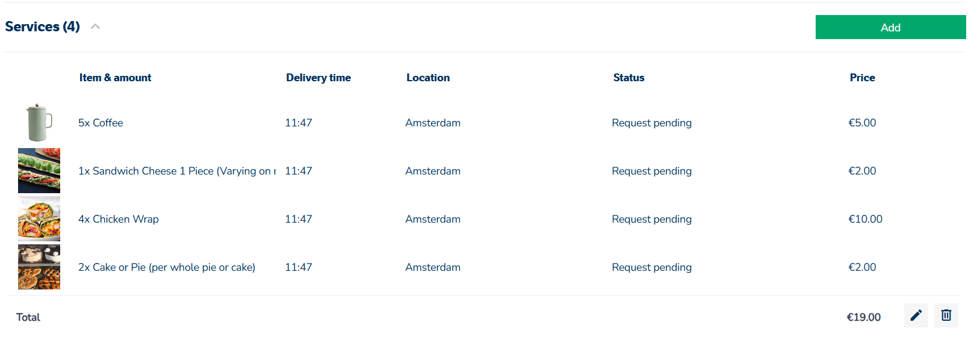
Task: Click the pencil edit icon
Action: [x=916, y=315]
